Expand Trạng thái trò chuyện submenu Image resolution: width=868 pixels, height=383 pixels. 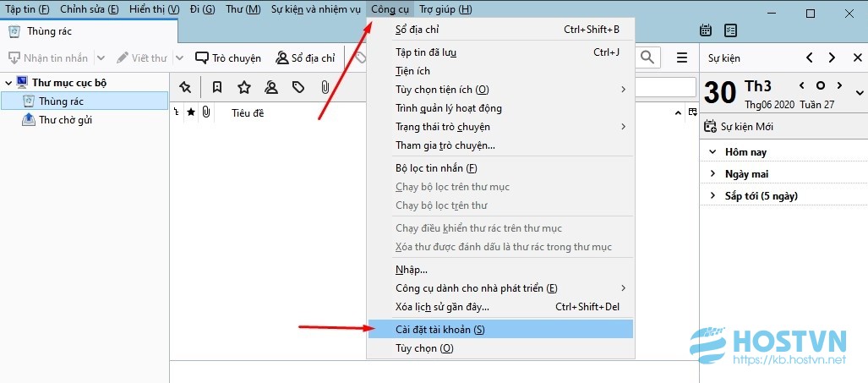point(501,127)
